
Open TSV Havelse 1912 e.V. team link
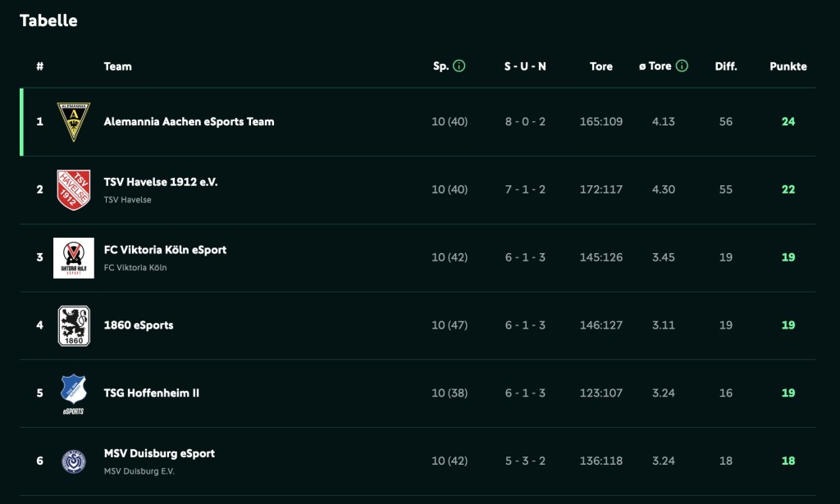[x=161, y=182]
